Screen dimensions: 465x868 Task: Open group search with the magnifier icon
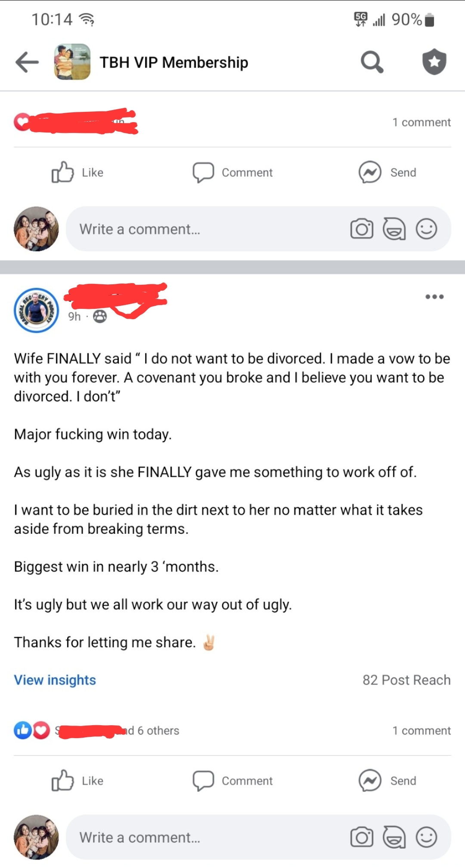pos(372,63)
